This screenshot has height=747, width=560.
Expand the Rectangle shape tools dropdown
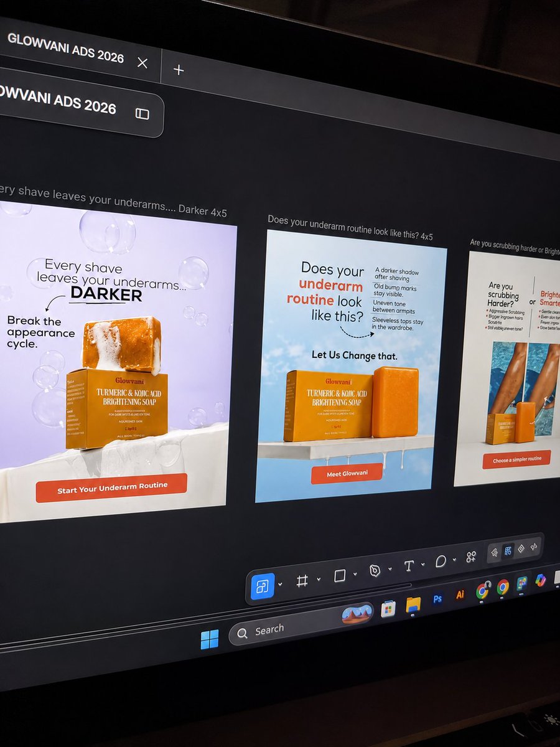355,574
